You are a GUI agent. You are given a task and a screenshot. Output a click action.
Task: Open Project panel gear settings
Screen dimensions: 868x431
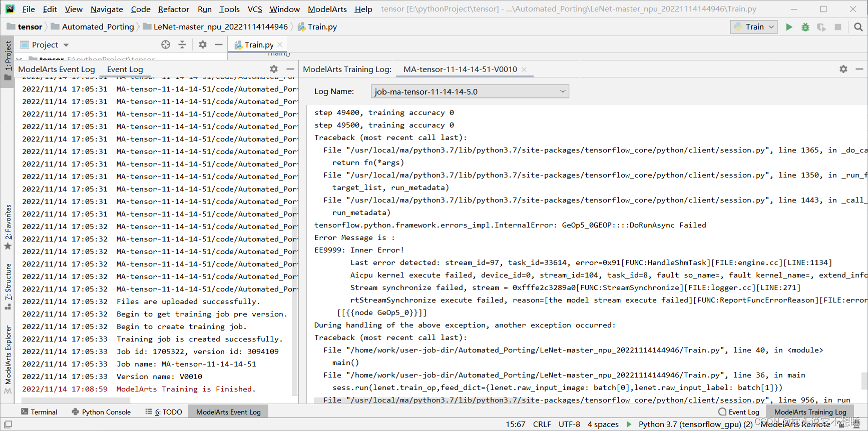coord(203,44)
